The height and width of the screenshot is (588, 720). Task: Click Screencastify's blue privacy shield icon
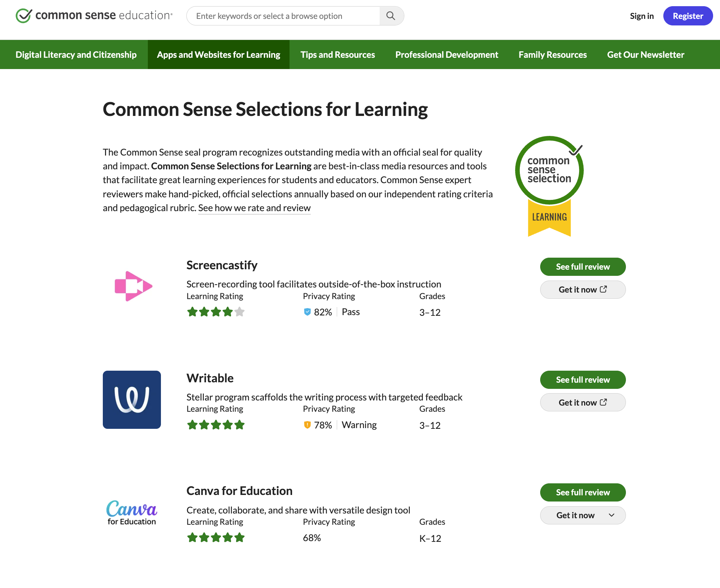point(307,312)
